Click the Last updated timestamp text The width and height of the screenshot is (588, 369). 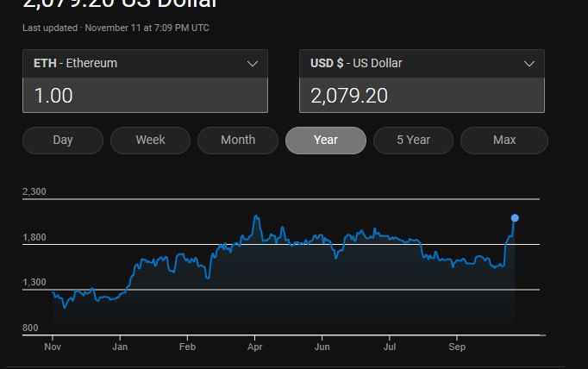[116, 28]
